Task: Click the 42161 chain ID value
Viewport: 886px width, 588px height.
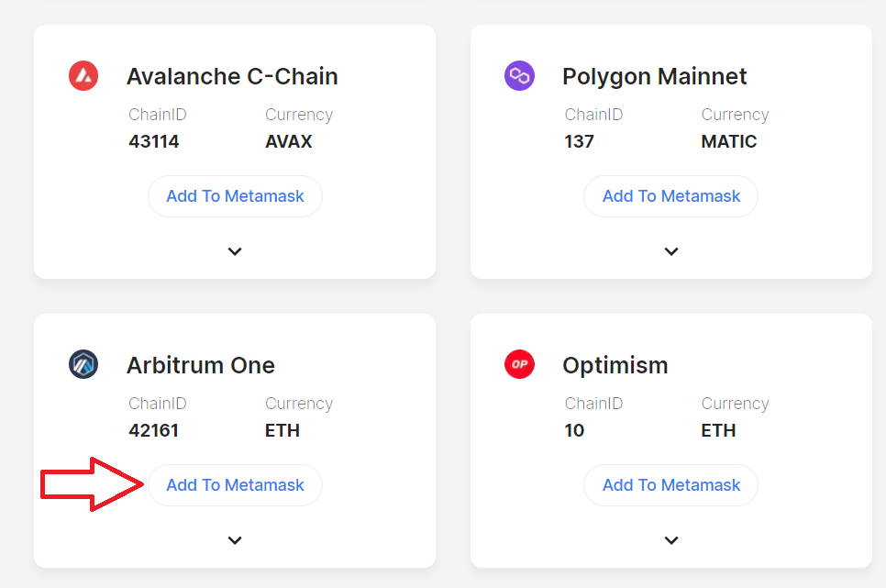Action: pos(154,430)
